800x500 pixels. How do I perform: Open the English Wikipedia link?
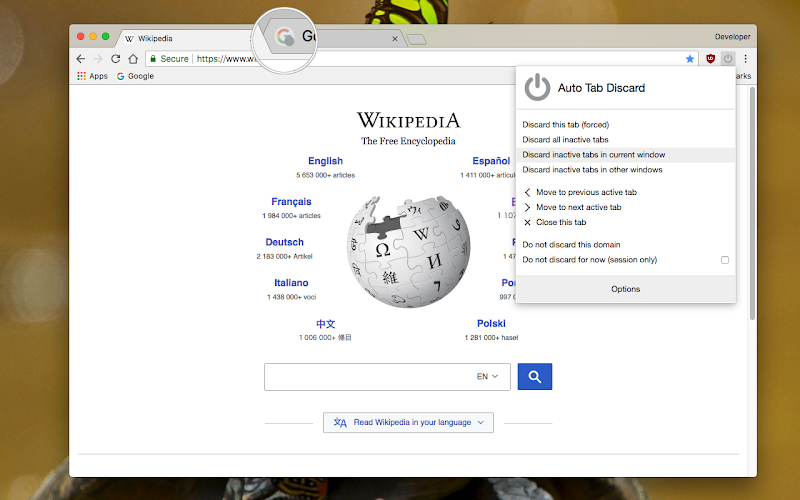point(326,161)
